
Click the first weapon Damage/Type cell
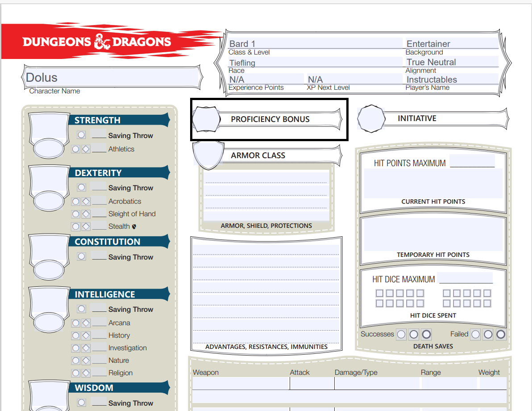coord(377,383)
